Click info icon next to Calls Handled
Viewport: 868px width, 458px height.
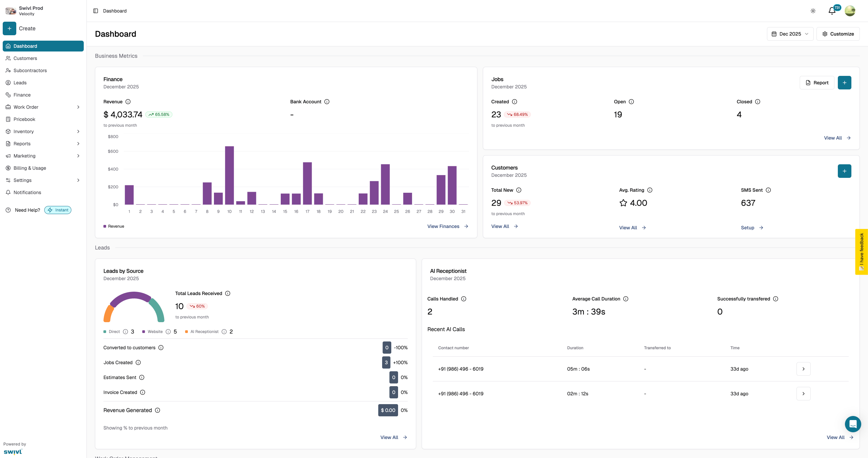coord(463,299)
